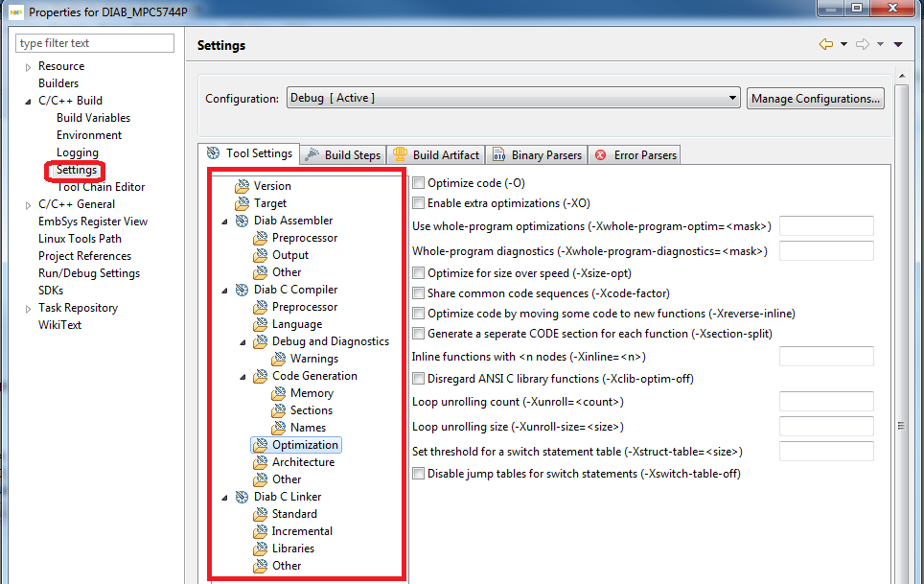This screenshot has height=584, width=924.
Task: Switch to the Error Parsers tab
Action: 635,155
